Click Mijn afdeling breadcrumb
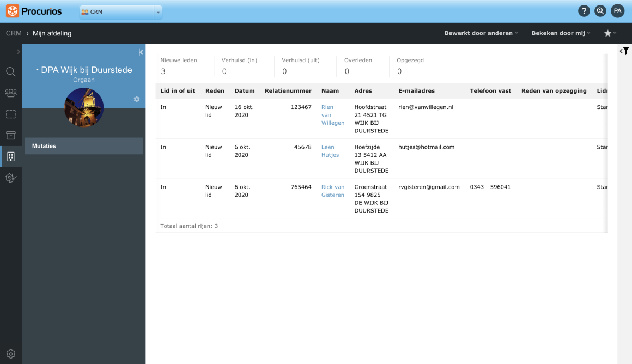 click(x=52, y=33)
